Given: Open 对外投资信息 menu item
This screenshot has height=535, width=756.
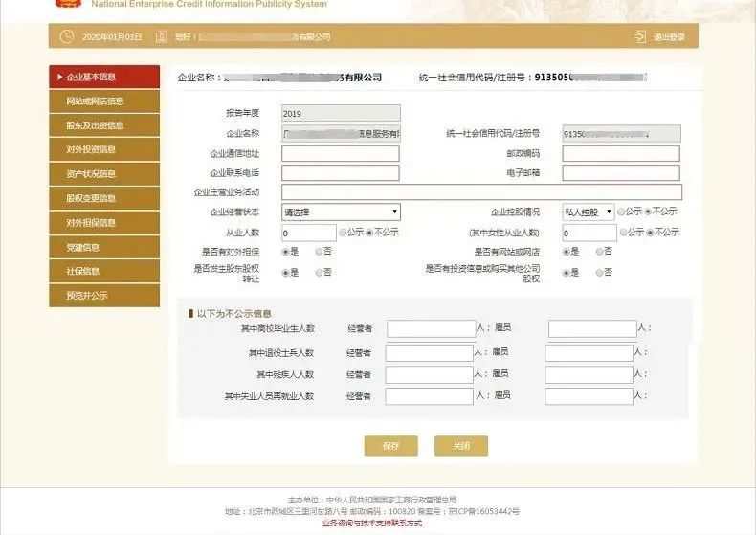Looking at the screenshot, I should point(104,149).
